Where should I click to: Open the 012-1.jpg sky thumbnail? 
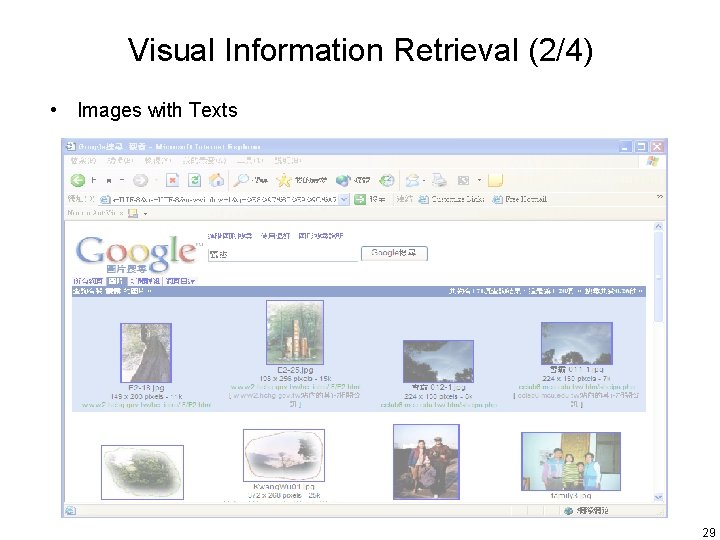[438, 361]
